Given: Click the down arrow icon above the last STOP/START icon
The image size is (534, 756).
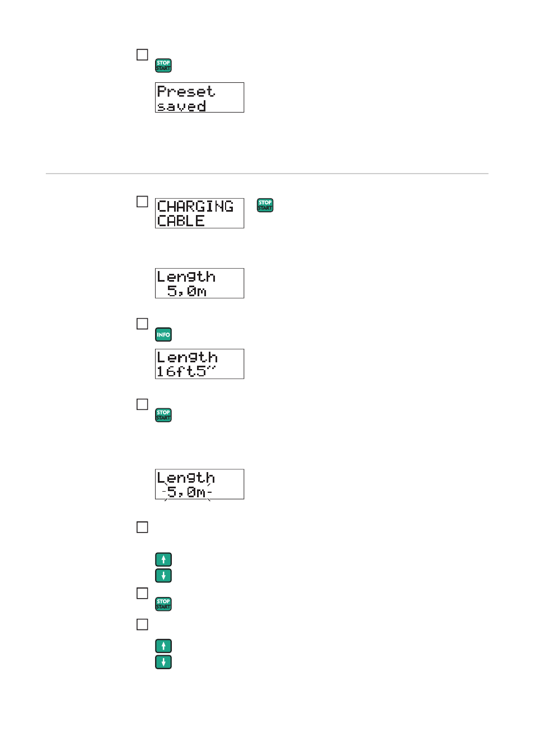Looking at the screenshot, I should click(163, 576).
